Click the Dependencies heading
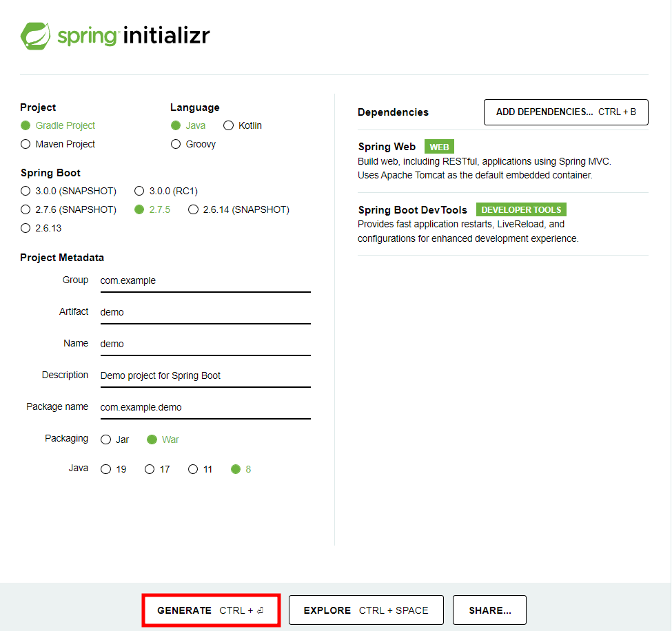Viewport: 672px width, 631px height. (393, 112)
